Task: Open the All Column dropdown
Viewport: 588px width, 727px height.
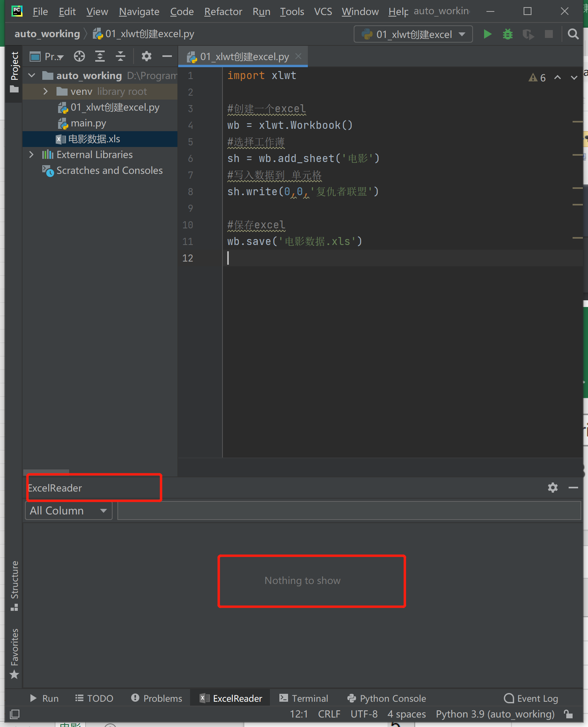Action: [69, 510]
